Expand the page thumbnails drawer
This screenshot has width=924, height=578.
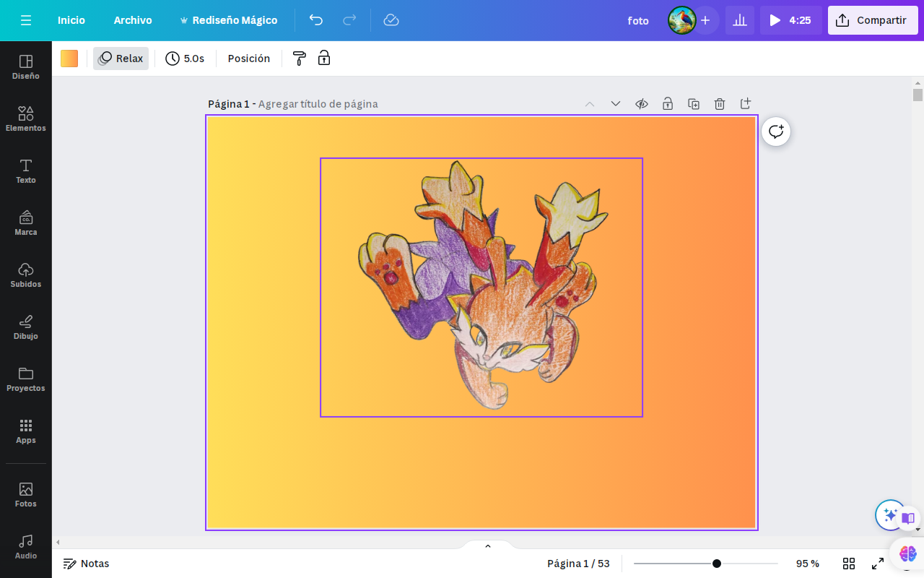[x=488, y=545]
